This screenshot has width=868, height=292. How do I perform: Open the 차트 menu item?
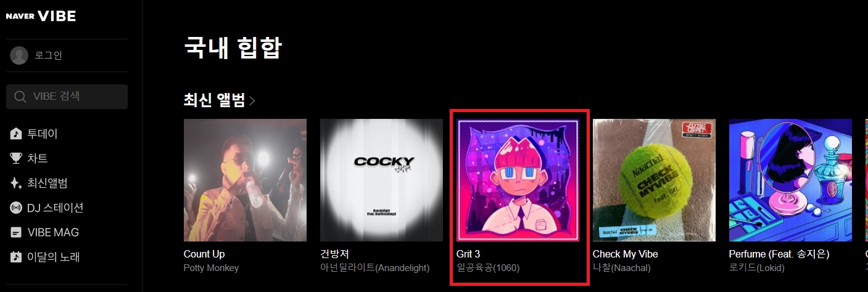coord(37,158)
